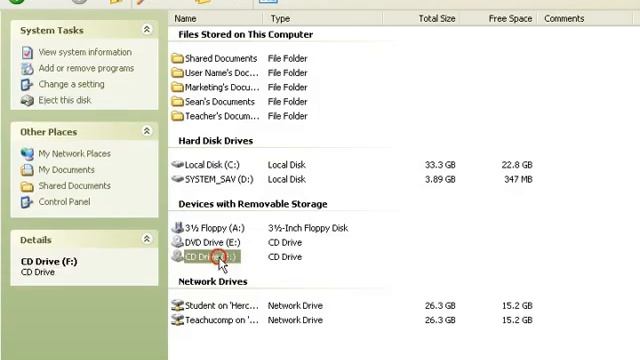Select Sean's Documents folder icon
The height and width of the screenshot is (360, 640).
(x=177, y=101)
